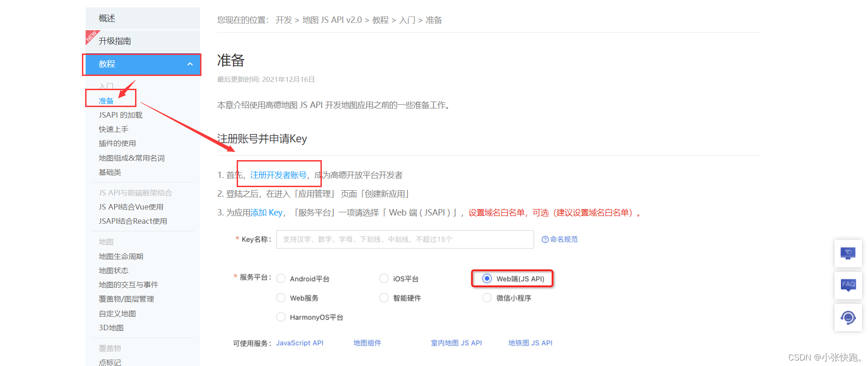The width and height of the screenshot is (868, 366).
Task: Open 基础类 in sidebar
Action: click(x=110, y=172)
